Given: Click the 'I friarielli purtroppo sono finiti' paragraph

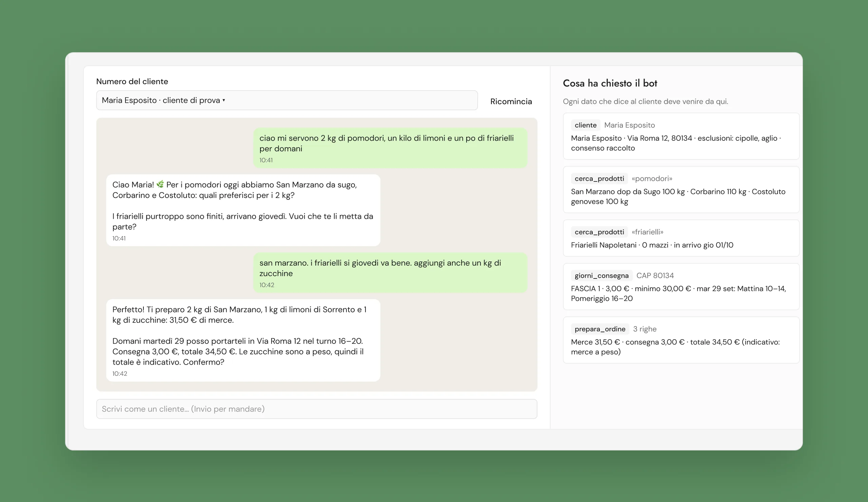Looking at the screenshot, I should [242, 221].
